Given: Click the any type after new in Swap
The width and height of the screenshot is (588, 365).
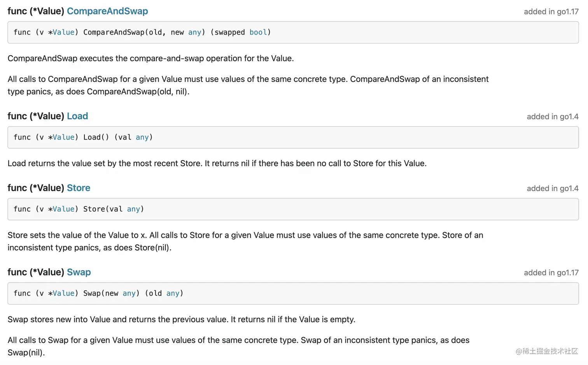Looking at the screenshot, I should click(129, 293).
